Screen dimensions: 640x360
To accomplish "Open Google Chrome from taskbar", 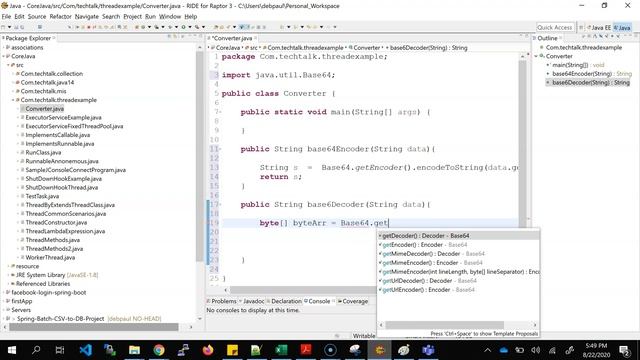I will coord(159,350).
